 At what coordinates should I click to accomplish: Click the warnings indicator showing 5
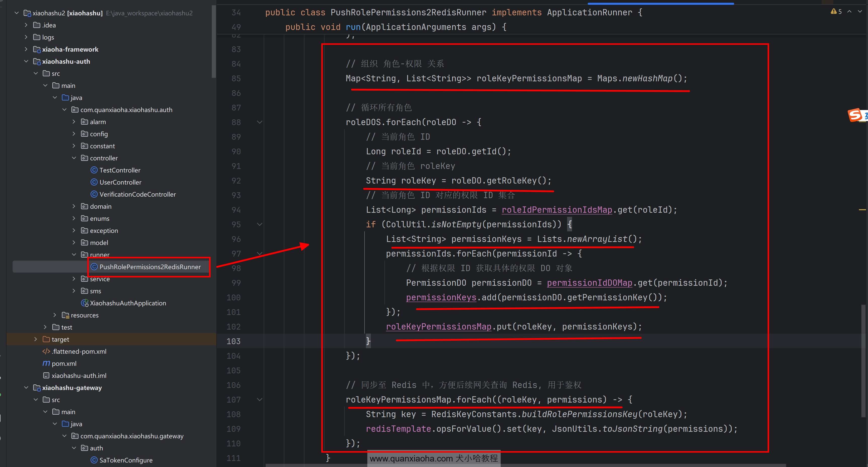[x=836, y=12]
